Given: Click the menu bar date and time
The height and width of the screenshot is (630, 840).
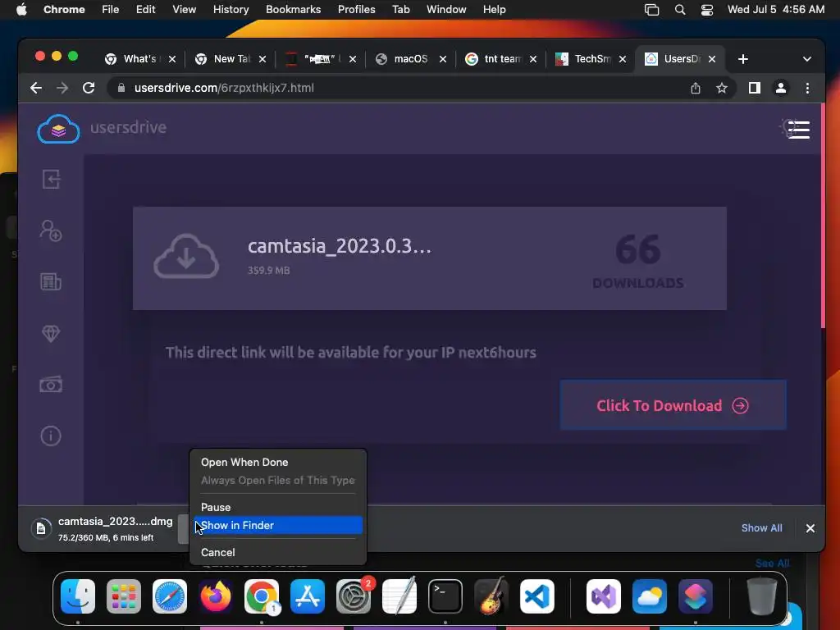Looking at the screenshot, I should (x=776, y=10).
